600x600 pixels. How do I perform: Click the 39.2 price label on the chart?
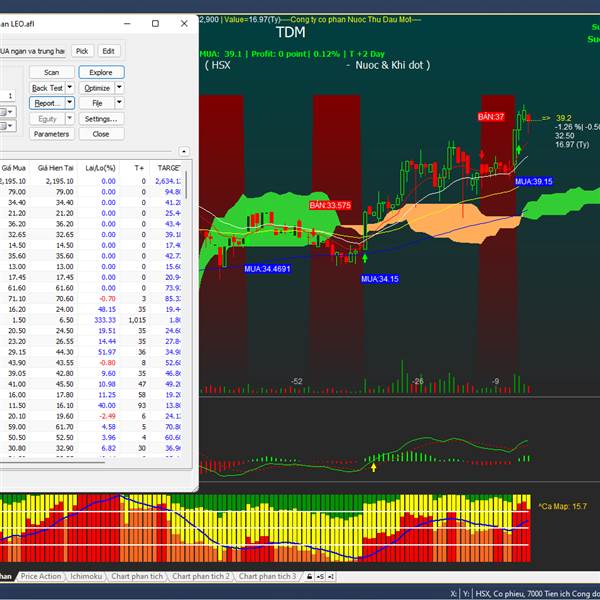coord(564,118)
